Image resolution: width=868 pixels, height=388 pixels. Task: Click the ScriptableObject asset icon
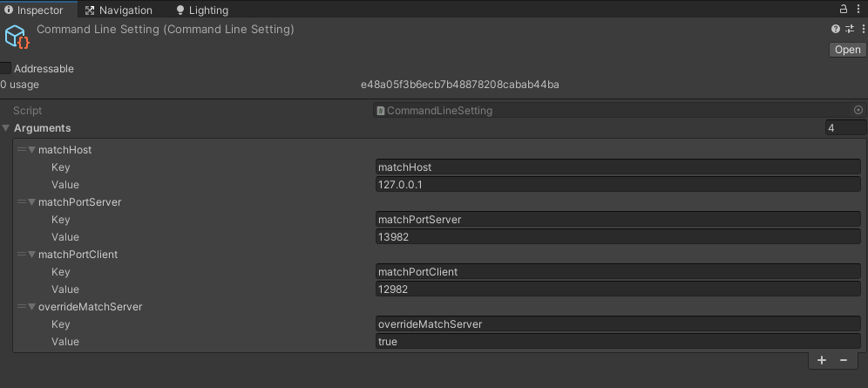(17, 37)
